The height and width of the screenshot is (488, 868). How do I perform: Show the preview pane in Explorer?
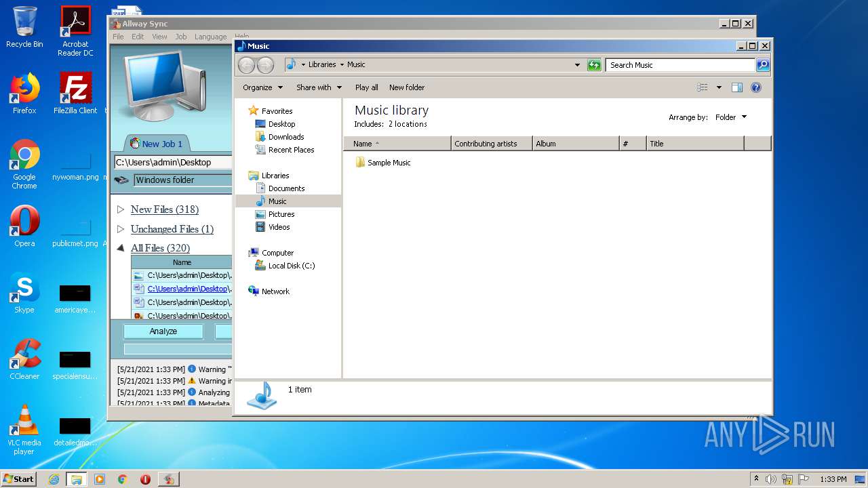click(737, 87)
